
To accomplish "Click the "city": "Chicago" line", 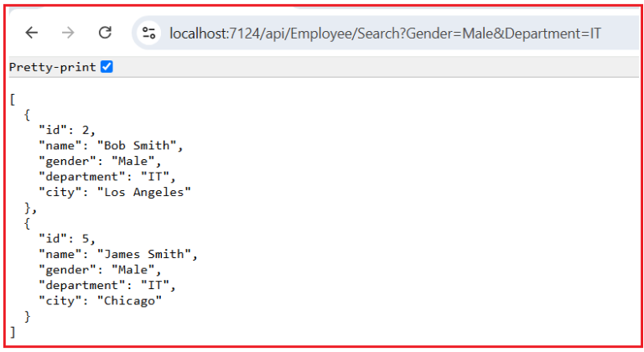I will click(x=101, y=301).
